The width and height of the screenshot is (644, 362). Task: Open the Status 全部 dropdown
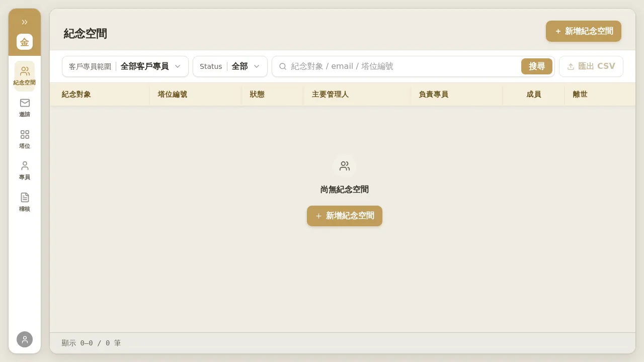coord(230,66)
